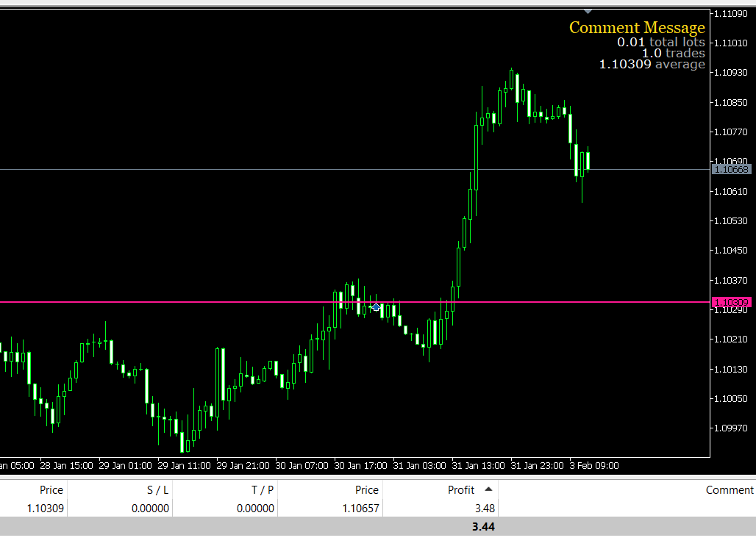Click the Comment column header
The width and height of the screenshot is (756, 546).
730,490
